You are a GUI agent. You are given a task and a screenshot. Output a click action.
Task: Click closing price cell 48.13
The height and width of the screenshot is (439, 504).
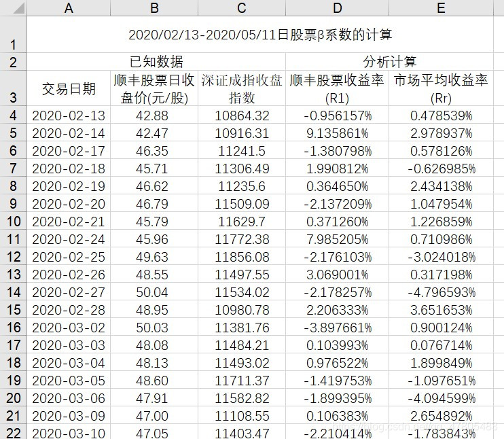154,362
